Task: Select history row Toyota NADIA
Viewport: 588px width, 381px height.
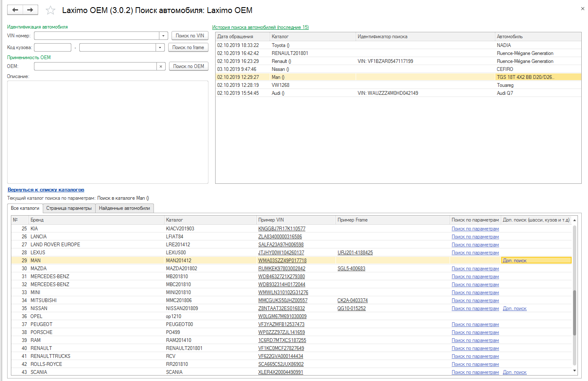Action: (x=398, y=45)
